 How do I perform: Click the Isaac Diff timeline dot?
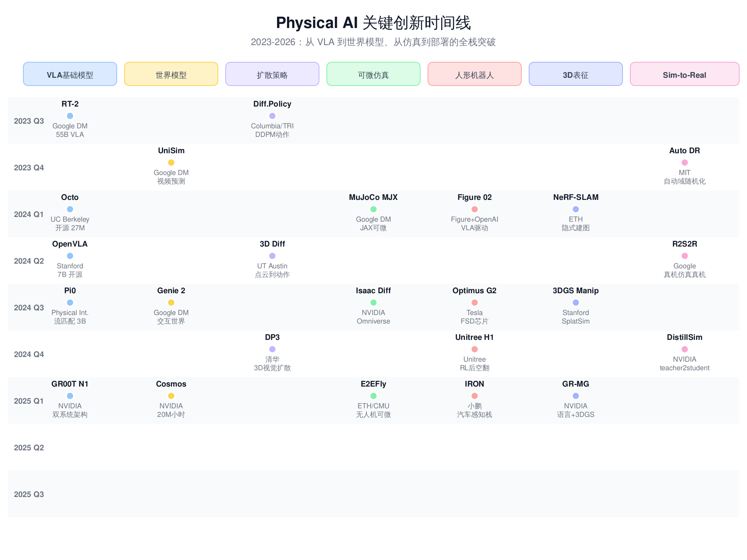point(373,303)
